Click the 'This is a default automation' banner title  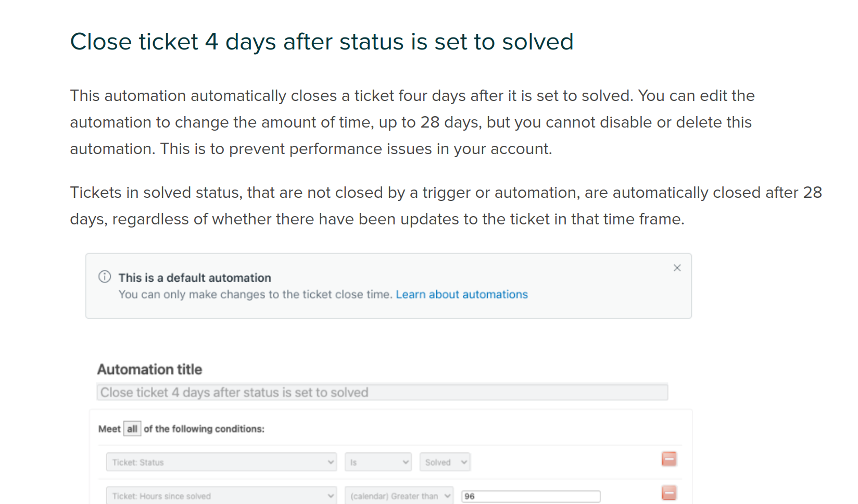pos(195,278)
